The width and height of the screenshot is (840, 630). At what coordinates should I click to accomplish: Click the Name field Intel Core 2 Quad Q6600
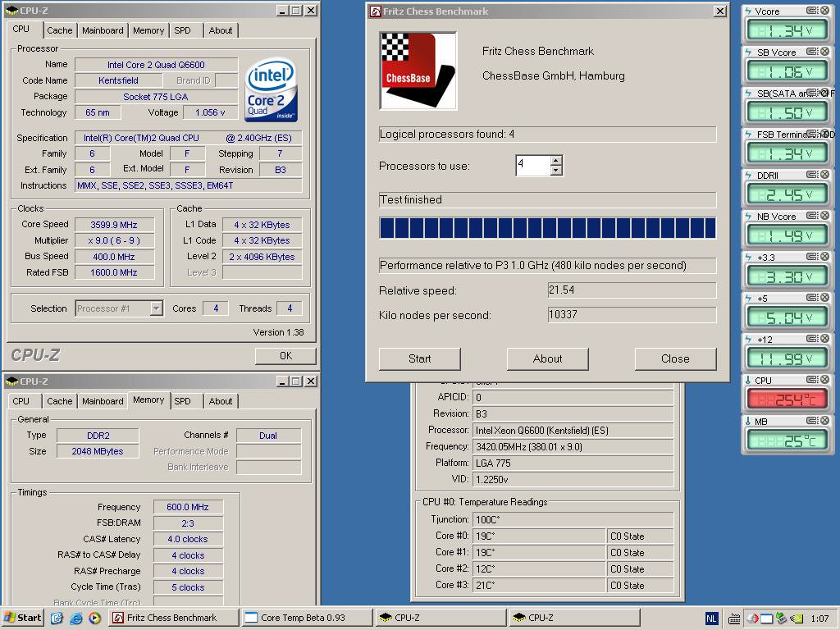pos(156,65)
